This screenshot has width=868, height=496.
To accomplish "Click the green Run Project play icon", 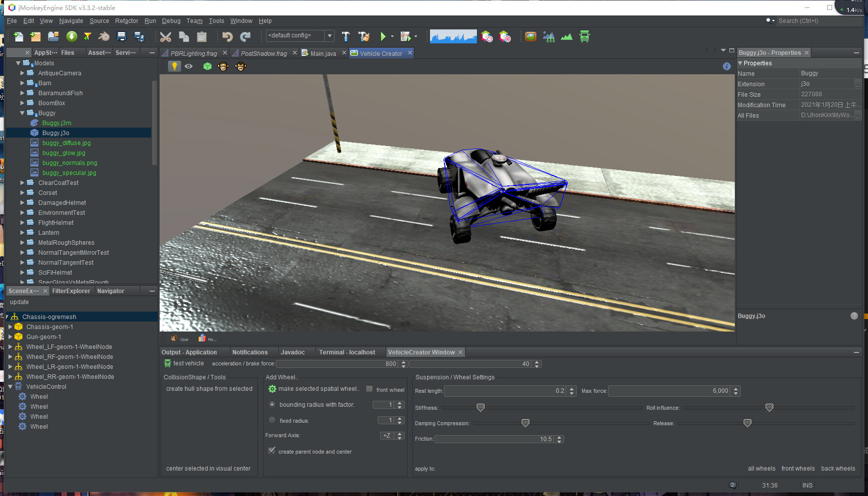I will [383, 36].
